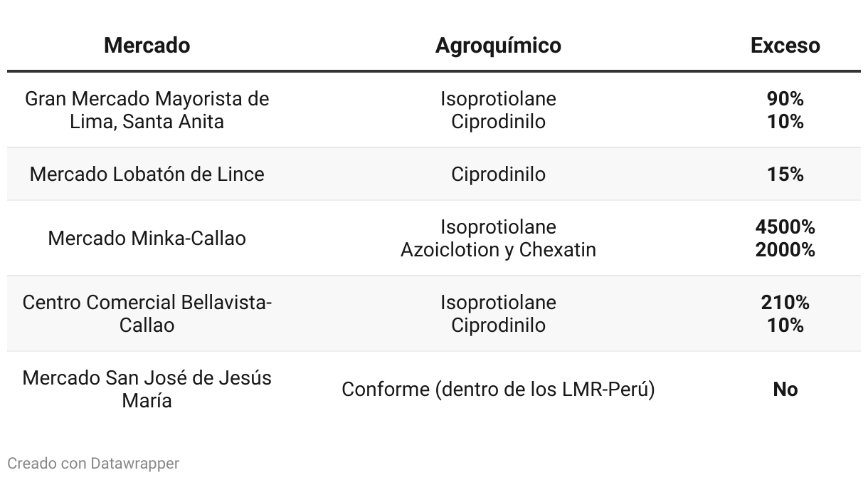Select Gran Mercado Mayorista de Lima cell

147,110
